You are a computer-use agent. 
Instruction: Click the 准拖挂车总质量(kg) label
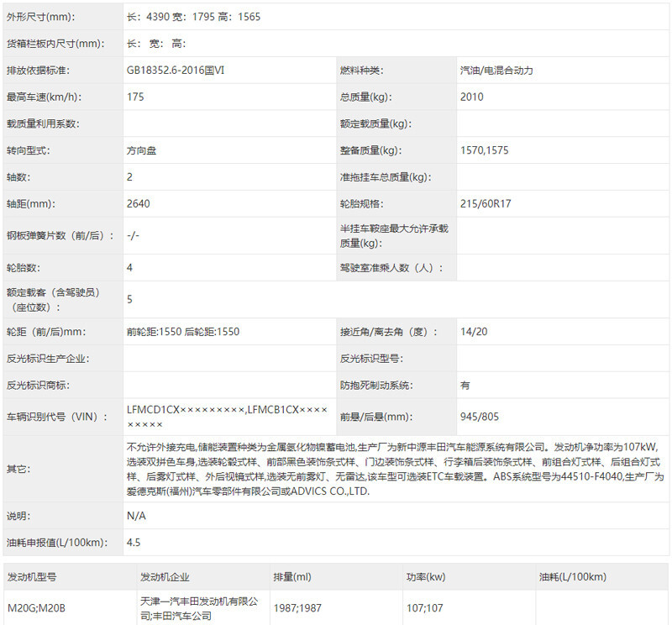point(386,177)
